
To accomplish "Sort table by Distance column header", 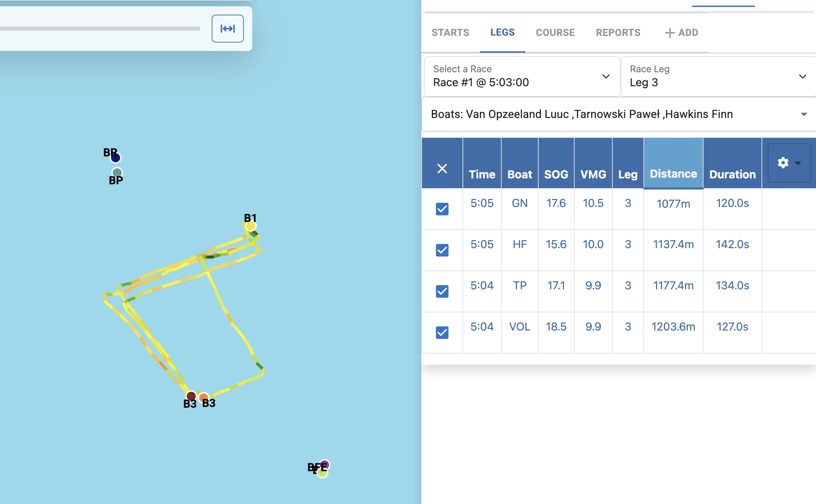I will tap(673, 174).
